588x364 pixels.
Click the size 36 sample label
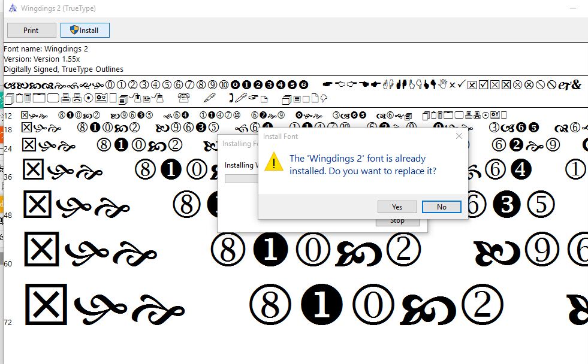(8, 177)
